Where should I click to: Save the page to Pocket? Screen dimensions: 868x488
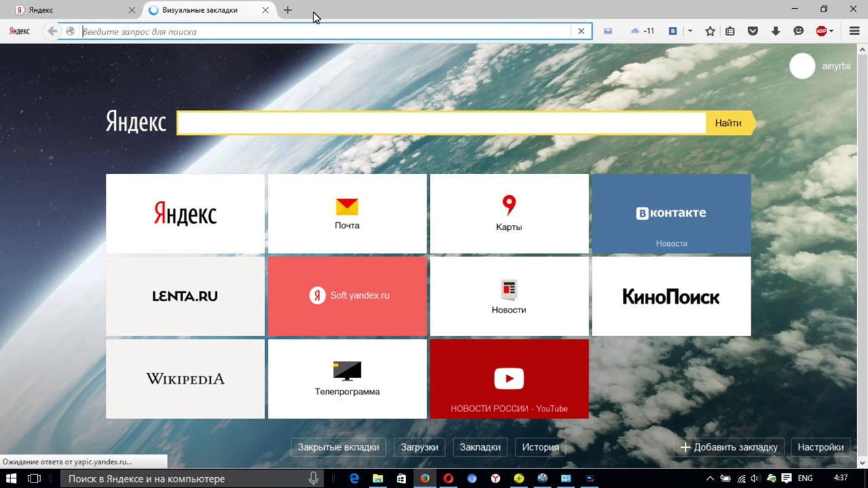(x=753, y=31)
